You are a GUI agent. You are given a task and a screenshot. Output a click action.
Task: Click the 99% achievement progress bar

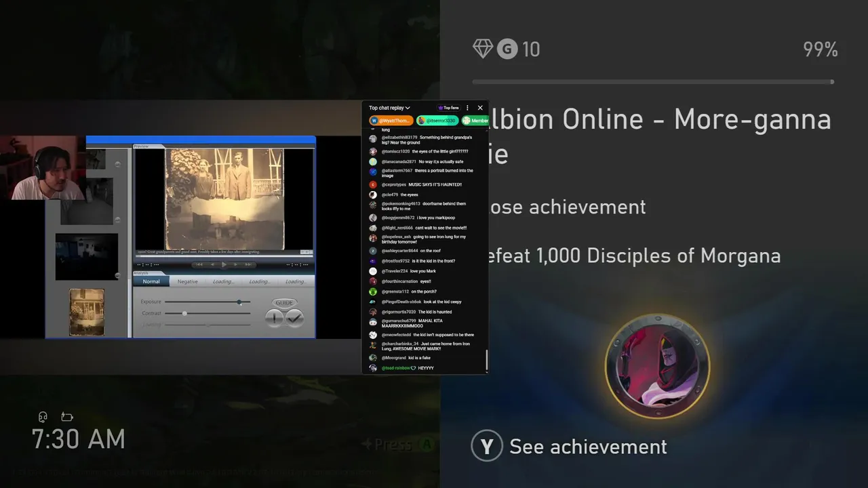point(653,82)
